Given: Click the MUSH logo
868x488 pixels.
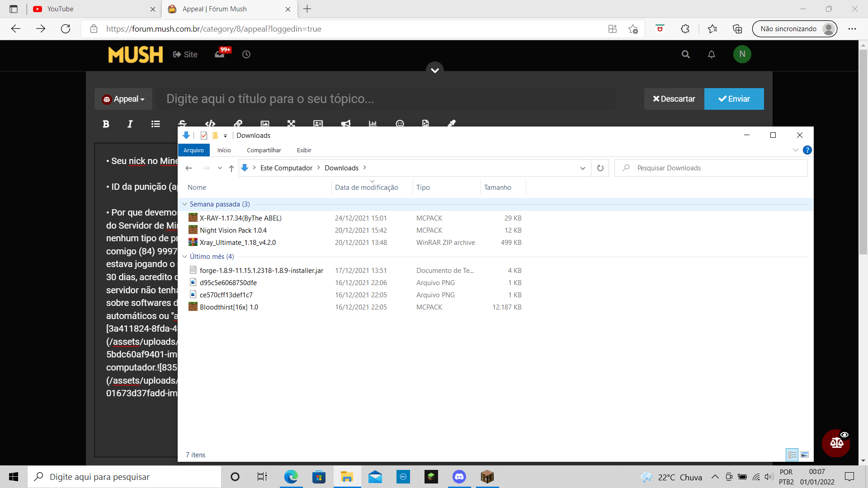Looking at the screenshot, I should pos(136,54).
